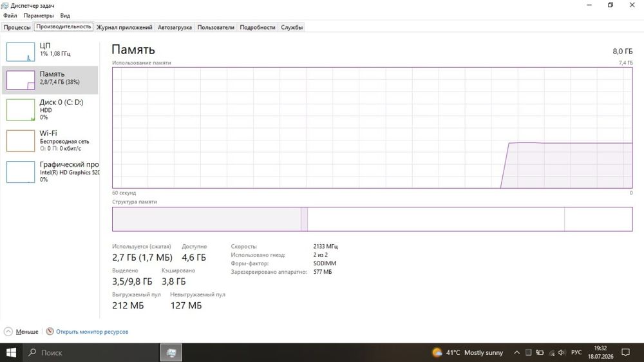Click the resource monitor icon
This screenshot has width=644, height=362.
50,331
